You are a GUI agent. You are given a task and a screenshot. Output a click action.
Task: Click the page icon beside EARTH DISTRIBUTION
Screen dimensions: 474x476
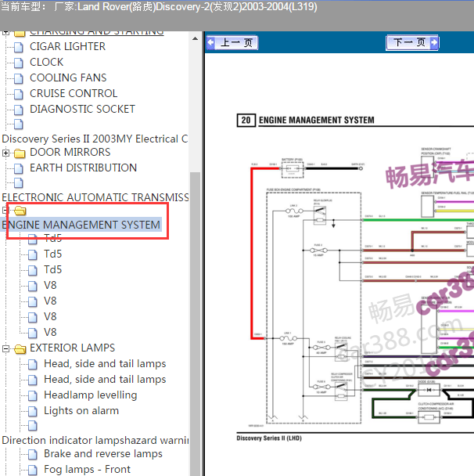[19, 168]
